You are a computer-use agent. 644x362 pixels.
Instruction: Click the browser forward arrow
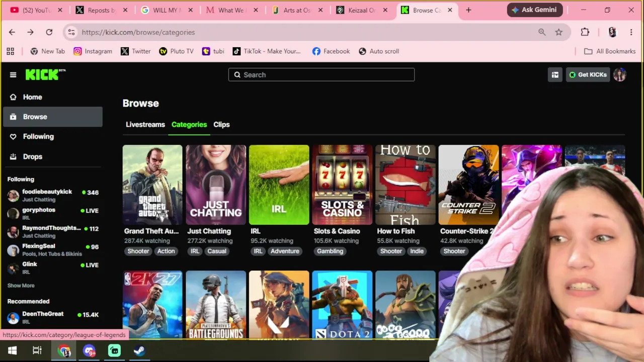pyautogui.click(x=30, y=32)
